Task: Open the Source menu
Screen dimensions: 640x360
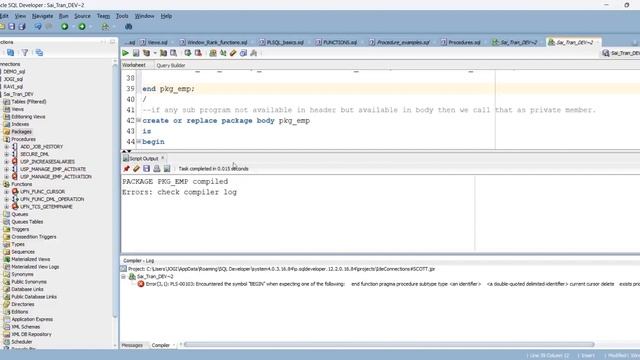Action: tap(82, 16)
